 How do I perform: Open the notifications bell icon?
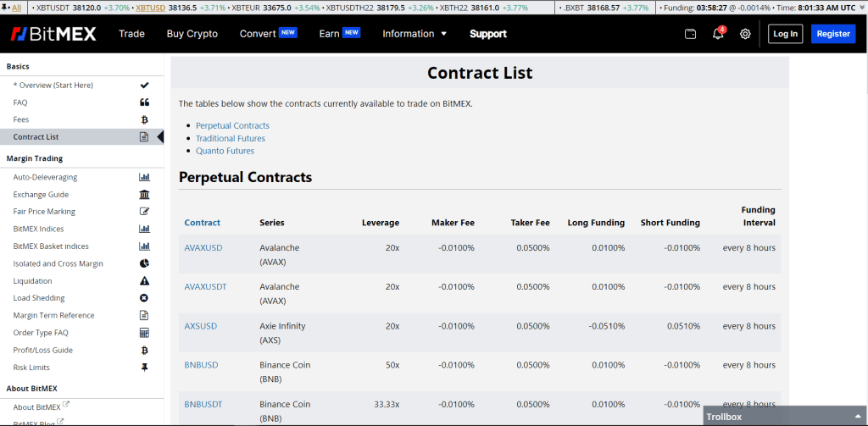click(719, 34)
